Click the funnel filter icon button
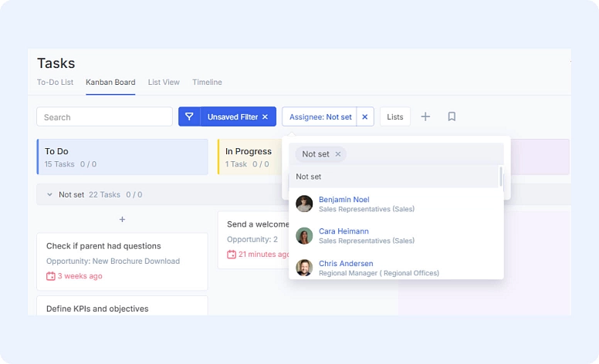The height and width of the screenshot is (364, 599). [189, 116]
